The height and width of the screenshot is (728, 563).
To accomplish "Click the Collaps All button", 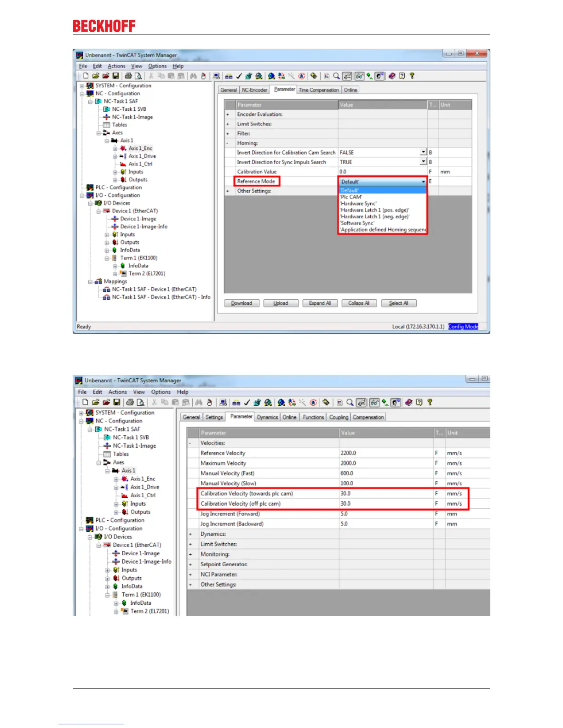I will [x=359, y=303].
